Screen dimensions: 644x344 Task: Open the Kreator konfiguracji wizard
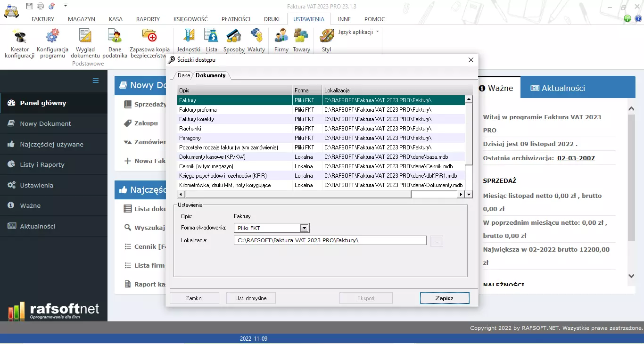tap(19, 42)
